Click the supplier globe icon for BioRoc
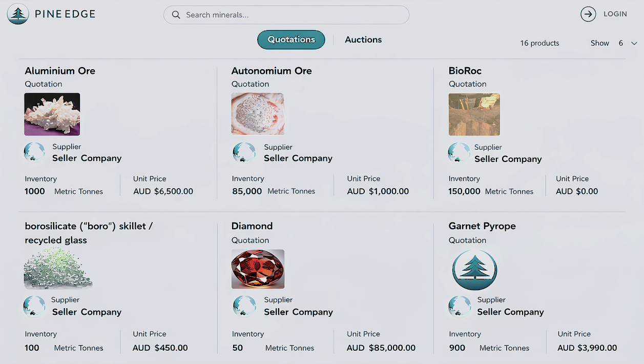The width and height of the screenshot is (644, 364). tap(459, 152)
